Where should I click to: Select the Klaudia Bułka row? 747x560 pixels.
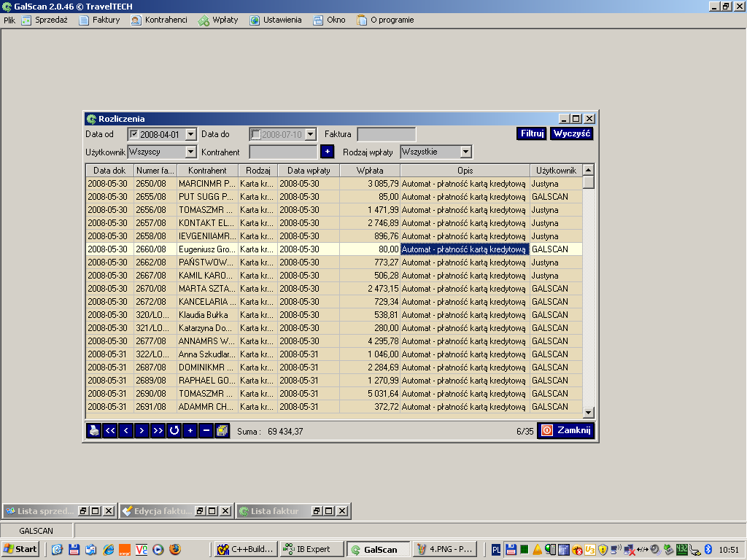point(334,315)
